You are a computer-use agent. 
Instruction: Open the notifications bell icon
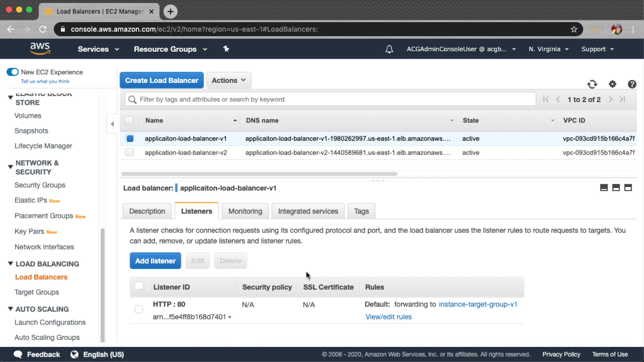pos(389,49)
